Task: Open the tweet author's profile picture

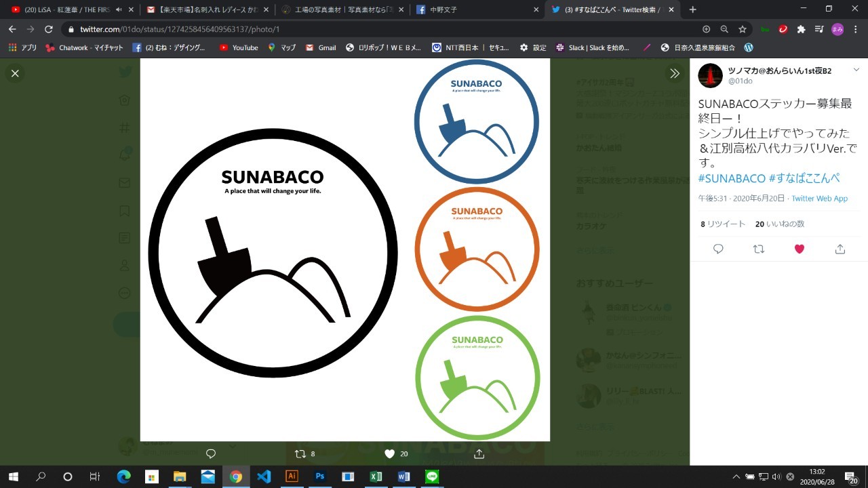Action: (711, 75)
